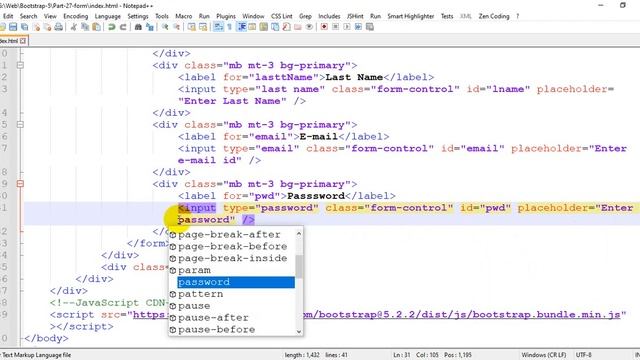The height and width of the screenshot is (360, 640).
Task: Open the Folder as Workspace icon
Action: (298, 27)
